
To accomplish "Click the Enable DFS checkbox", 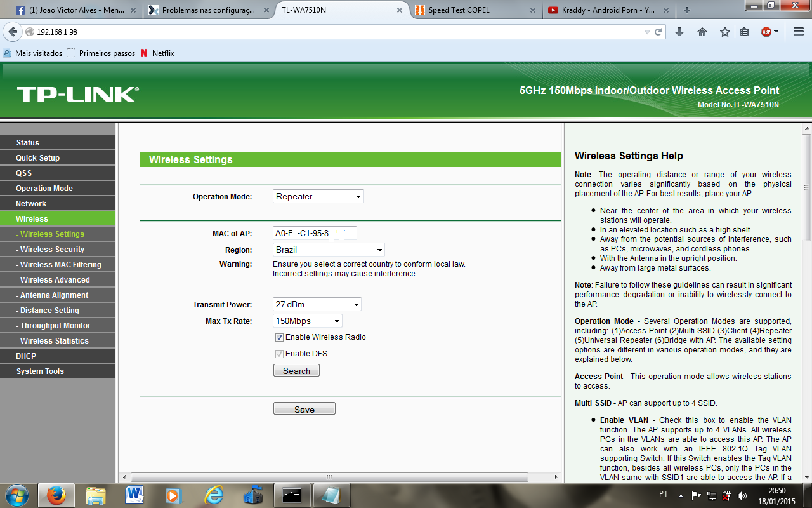I will pos(279,354).
